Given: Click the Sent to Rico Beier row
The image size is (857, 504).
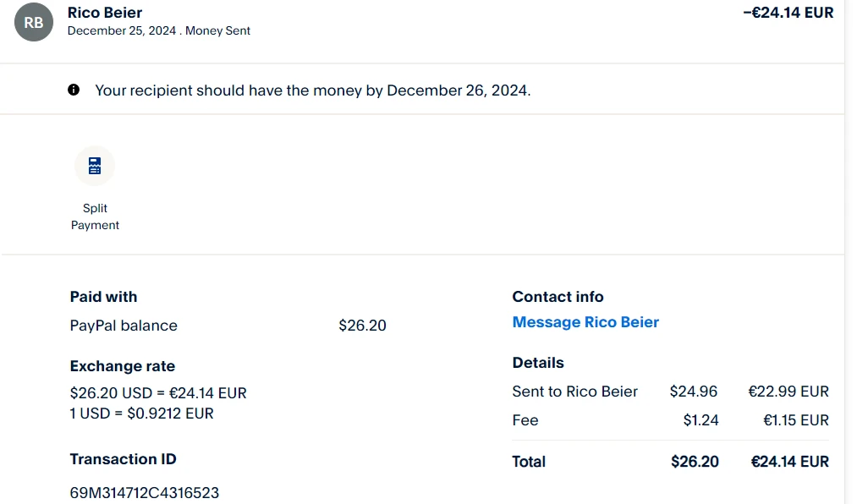Looking at the screenshot, I should point(575,392).
